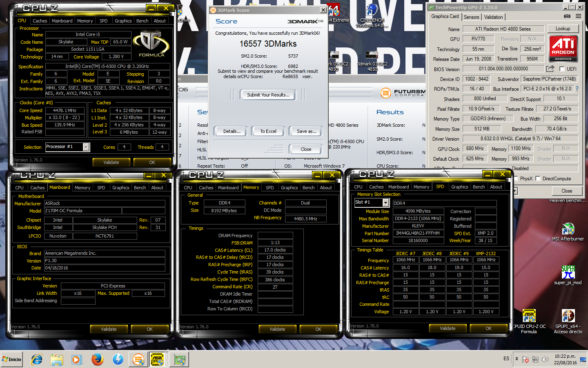Open Caches tab in CPU-Z Mainboard window
Viewport: 588px width, 368px height.
[x=38, y=187]
